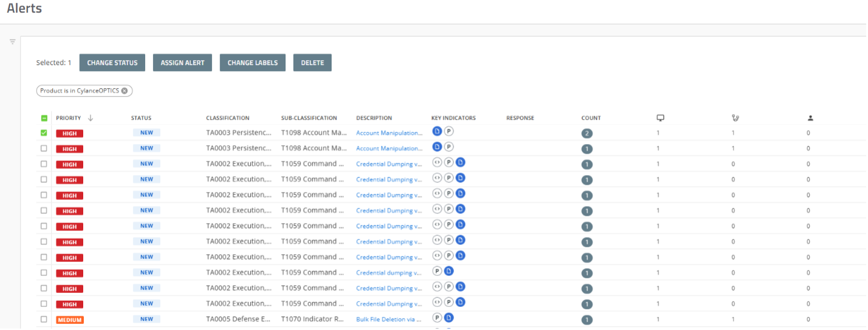This screenshot has height=330, width=868.
Task: Click the file indicator in the Bulk File Deletion row
Action: pyautogui.click(x=449, y=317)
